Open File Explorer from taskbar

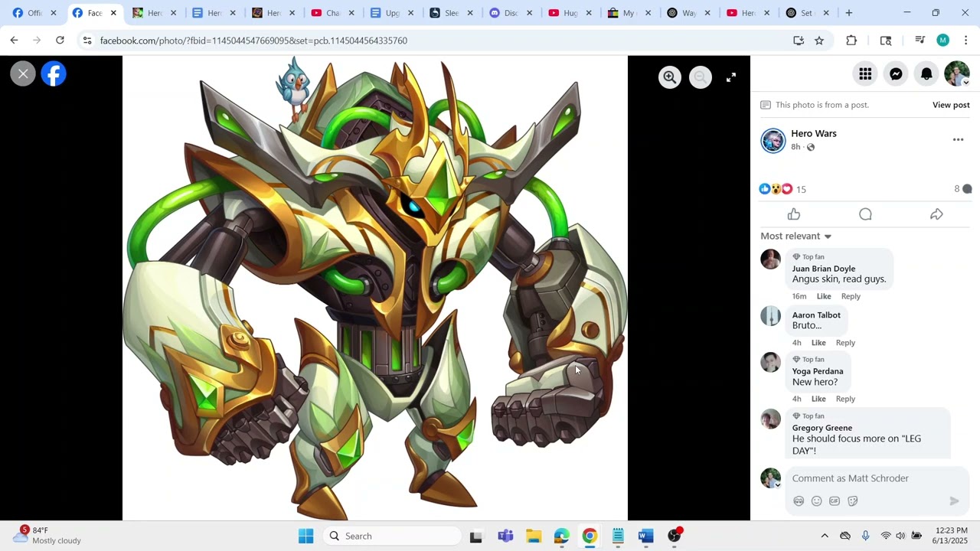[534, 536]
